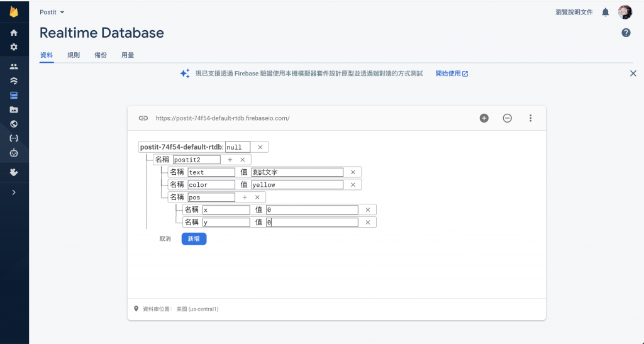
Task: Add child to postit2 with plus
Action: coord(230,160)
